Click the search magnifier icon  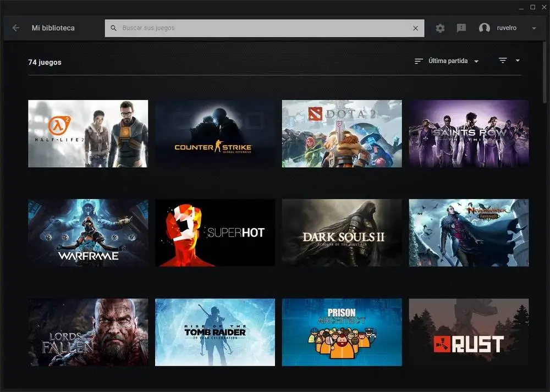(113, 28)
